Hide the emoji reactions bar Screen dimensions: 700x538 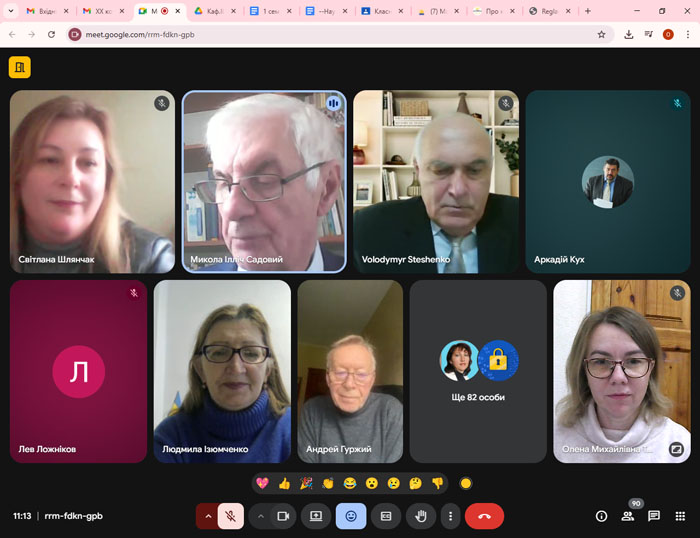click(351, 516)
